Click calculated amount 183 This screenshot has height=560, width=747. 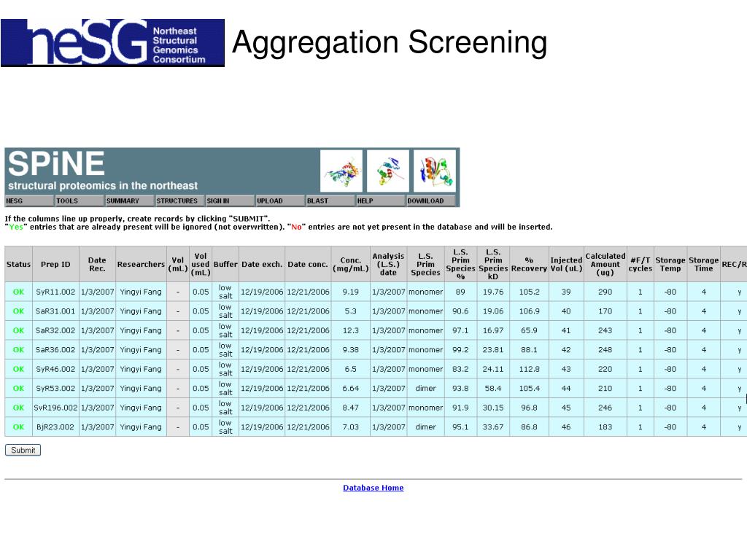[605, 427]
